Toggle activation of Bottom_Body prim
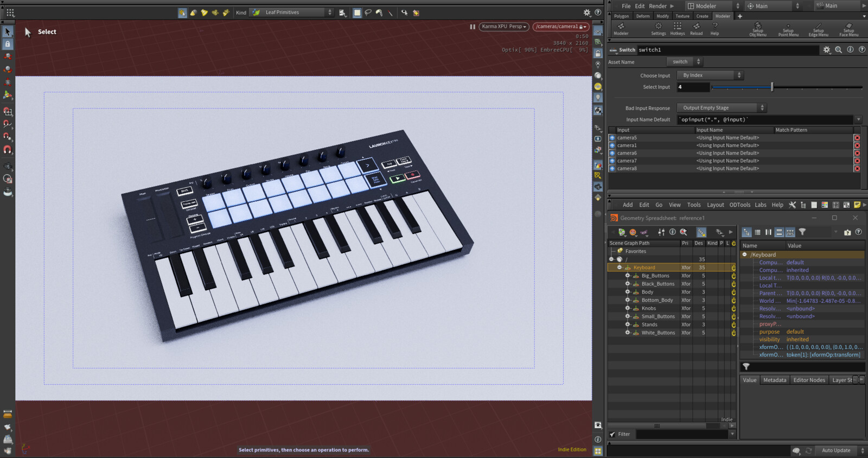 733,300
